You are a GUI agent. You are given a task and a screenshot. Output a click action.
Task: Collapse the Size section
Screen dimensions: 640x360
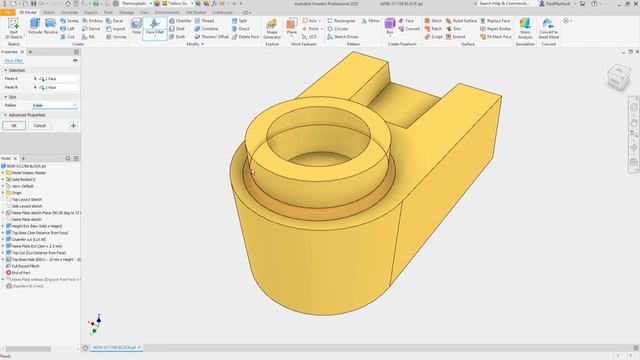pyautogui.click(x=6, y=97)
